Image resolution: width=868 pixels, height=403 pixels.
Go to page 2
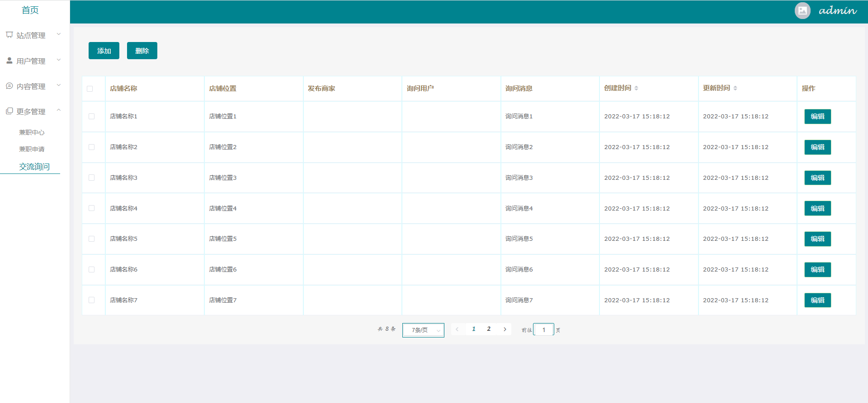tap(489, 329)
